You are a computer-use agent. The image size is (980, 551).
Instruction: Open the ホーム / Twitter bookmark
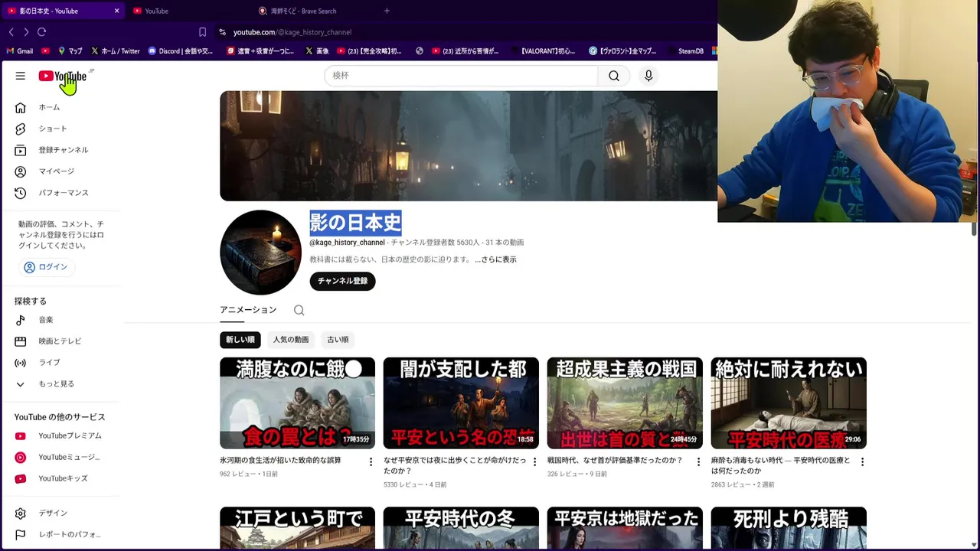116,51
